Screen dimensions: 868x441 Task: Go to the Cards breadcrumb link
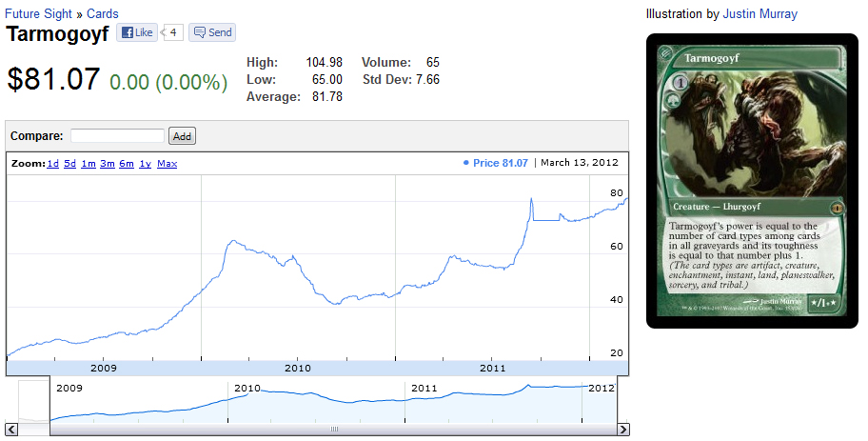103,14
